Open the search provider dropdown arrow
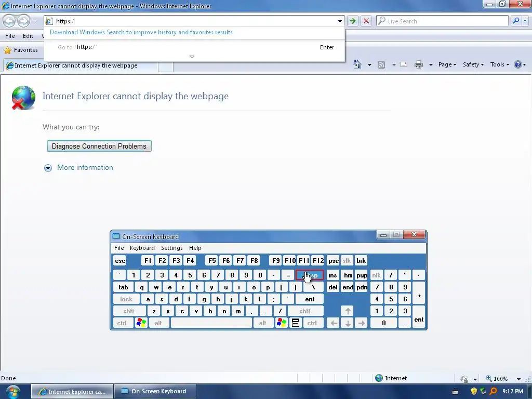532x399 pixels. point(525,21)
